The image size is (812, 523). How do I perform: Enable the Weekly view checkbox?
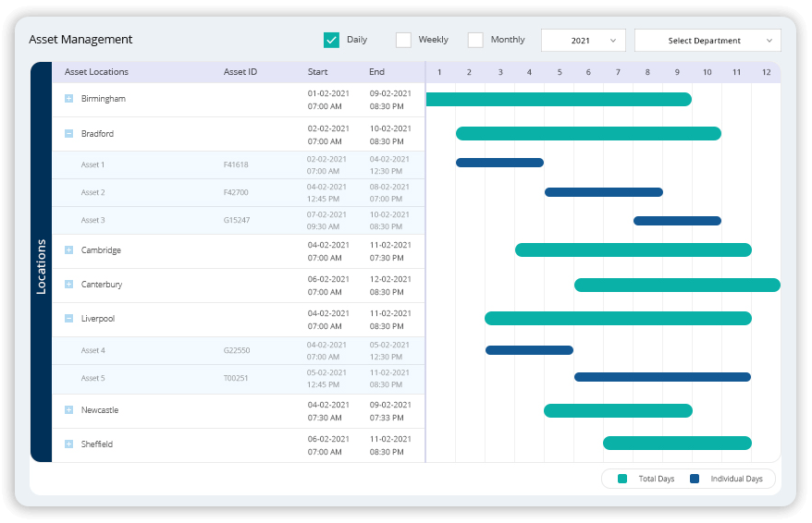point(403,40)
